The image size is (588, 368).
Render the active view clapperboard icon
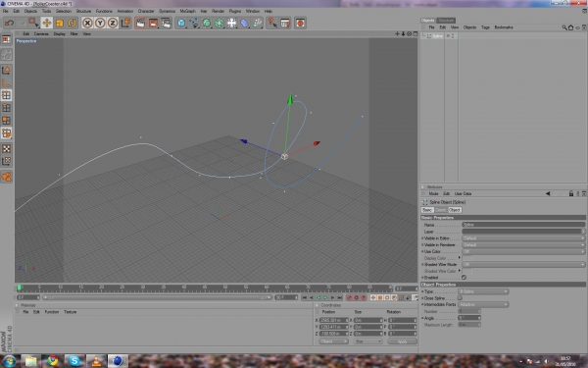click(140, 23)
